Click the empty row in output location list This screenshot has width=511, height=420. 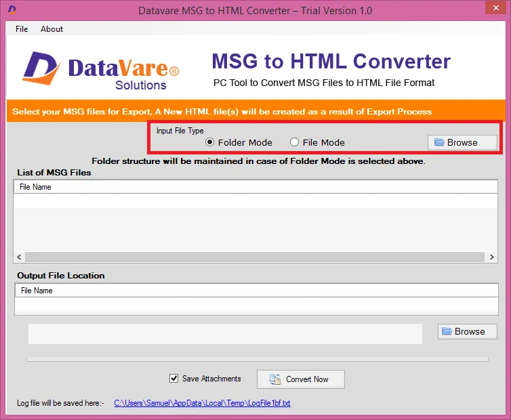click(256, 305)
